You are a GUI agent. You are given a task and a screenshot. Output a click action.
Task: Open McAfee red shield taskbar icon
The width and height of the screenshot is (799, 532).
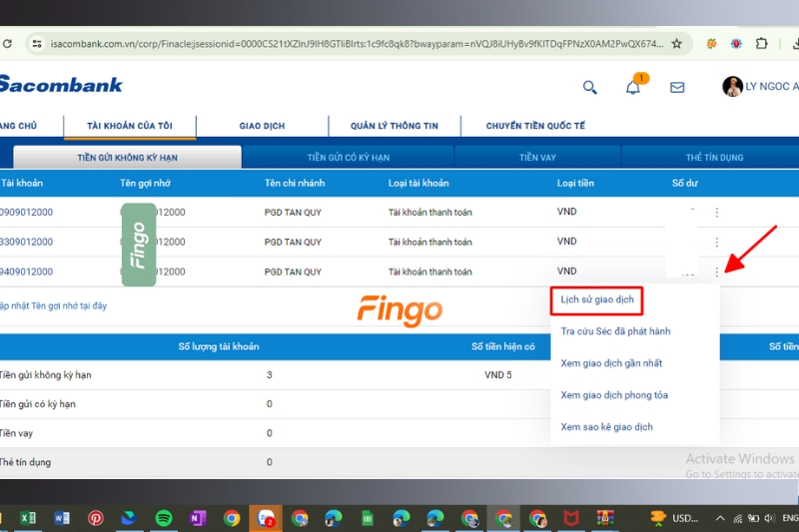(x=571, y=518)
